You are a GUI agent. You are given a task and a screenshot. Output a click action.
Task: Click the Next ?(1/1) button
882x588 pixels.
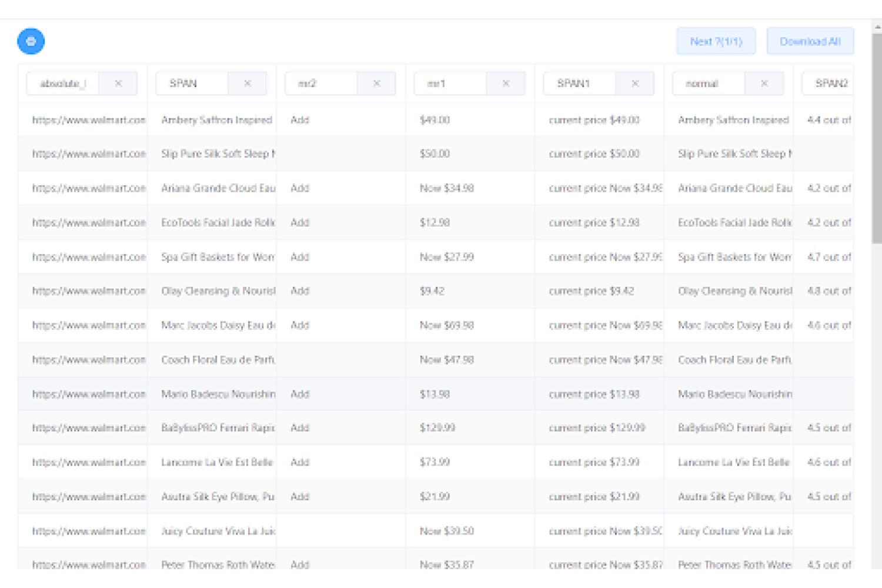click(716, 41)
